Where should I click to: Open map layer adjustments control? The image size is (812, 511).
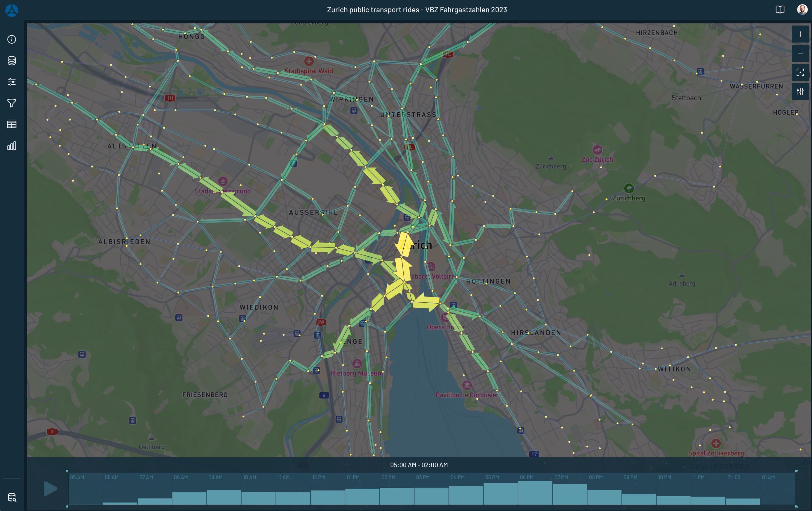coord(800,91)
